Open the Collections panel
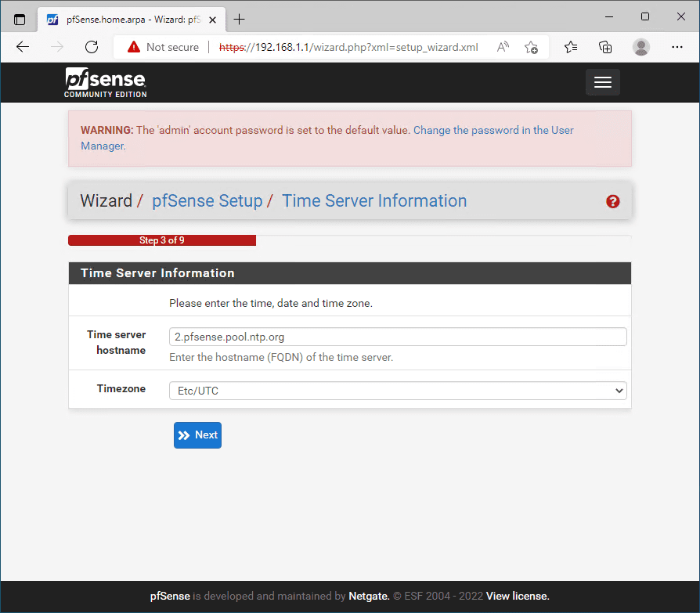 605,47
